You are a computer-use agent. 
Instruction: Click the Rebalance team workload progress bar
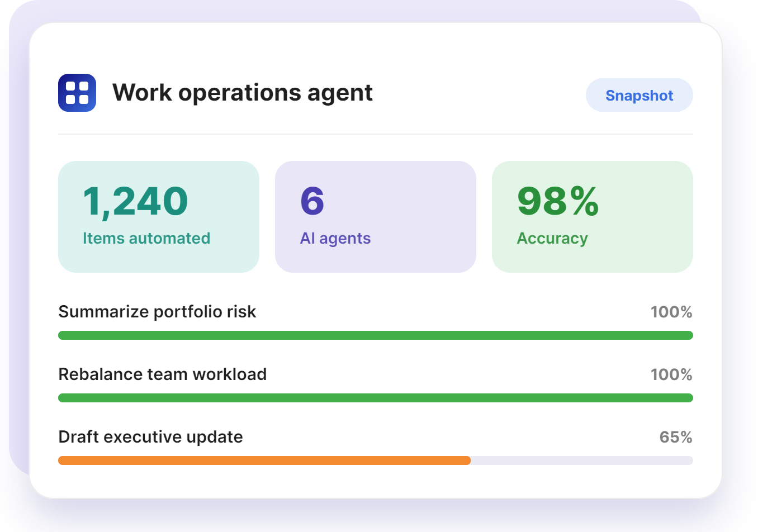(x=376, y=398)
